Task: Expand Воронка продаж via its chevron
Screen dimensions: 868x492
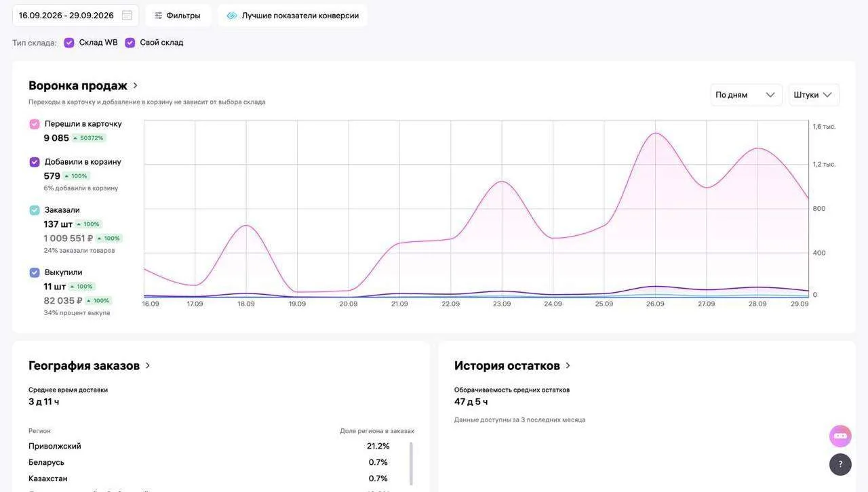Action: 135,85
